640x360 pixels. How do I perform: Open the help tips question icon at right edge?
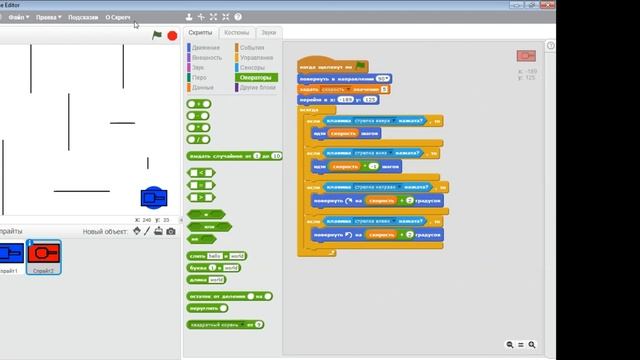click(x=551, y=45)
